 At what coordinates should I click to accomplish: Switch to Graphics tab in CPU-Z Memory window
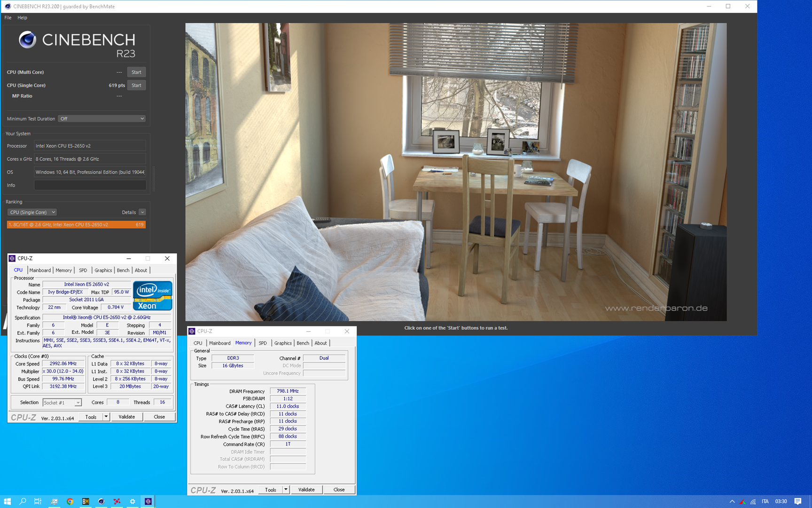pyautogui.click(x=283, y=343)
